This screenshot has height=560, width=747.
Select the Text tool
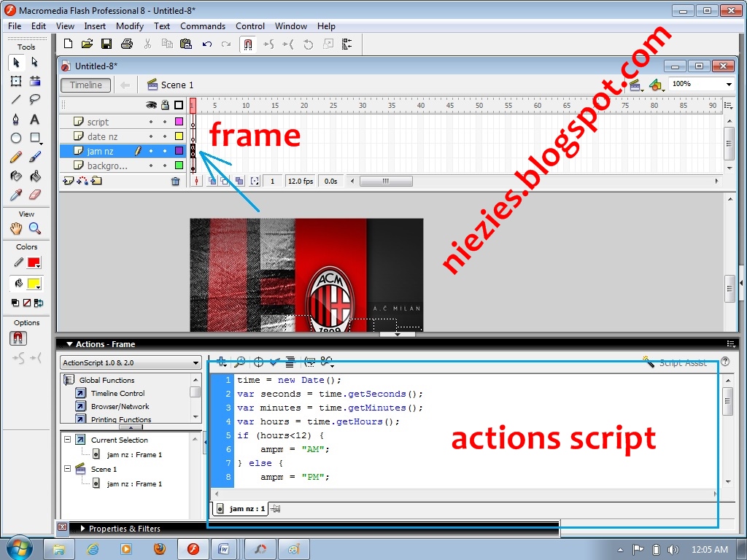pyautogui.click(x=34, y=119)
